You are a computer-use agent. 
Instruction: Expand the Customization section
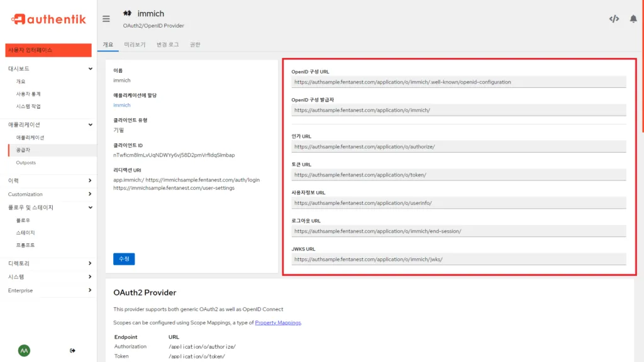(x=89, y=194)
